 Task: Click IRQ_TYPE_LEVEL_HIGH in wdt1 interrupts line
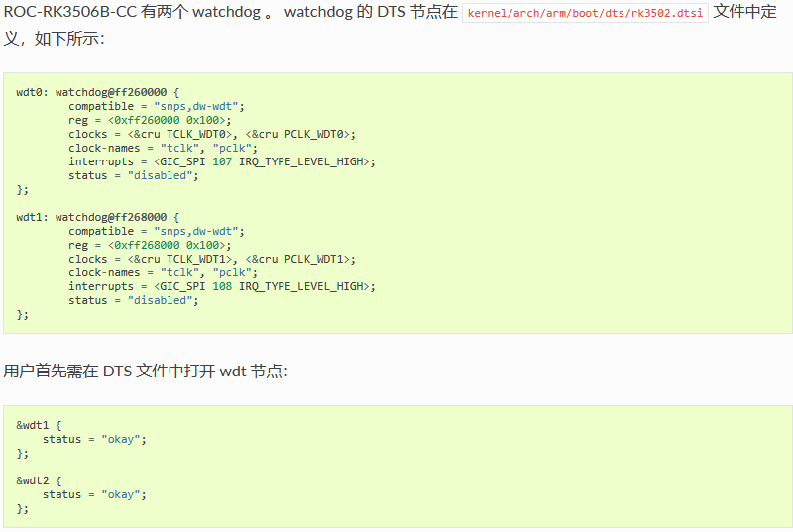click(303, 286)
